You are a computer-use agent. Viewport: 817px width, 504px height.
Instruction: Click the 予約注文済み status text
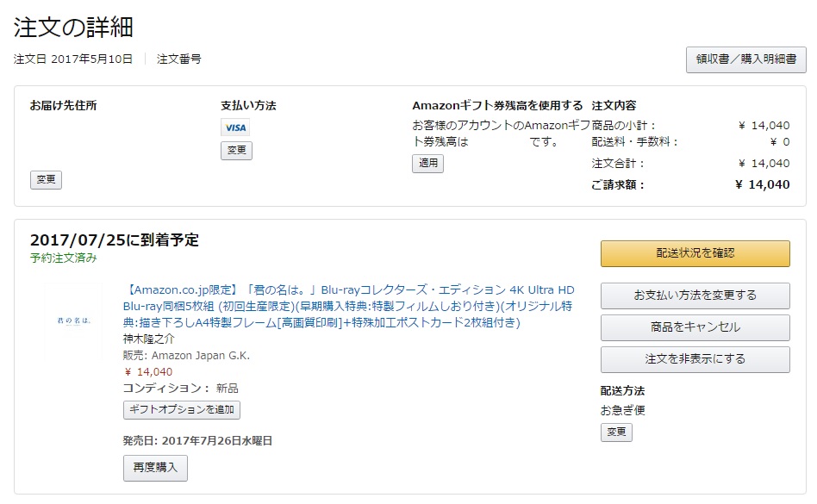pos(64,258)
